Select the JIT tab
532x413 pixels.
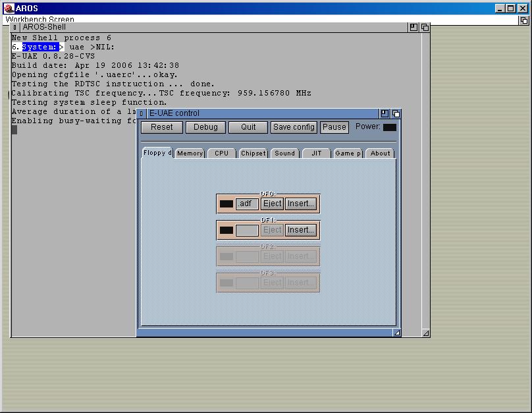[317, 153]
